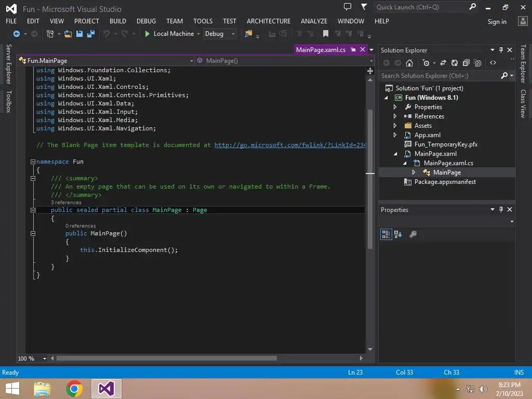Click the Save All toolbar icon
Screen dimensions: 532x399
pyautogui.click(x=90, y=34)
